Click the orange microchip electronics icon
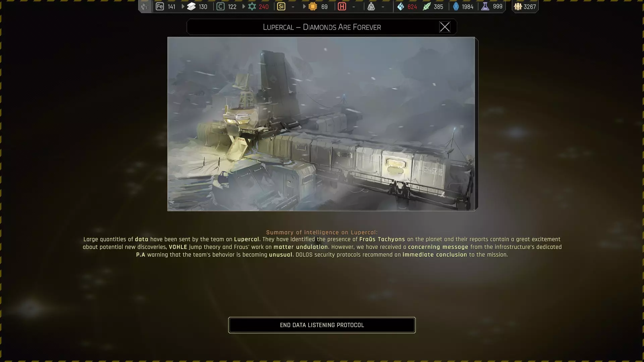 (x=313, y=6)
